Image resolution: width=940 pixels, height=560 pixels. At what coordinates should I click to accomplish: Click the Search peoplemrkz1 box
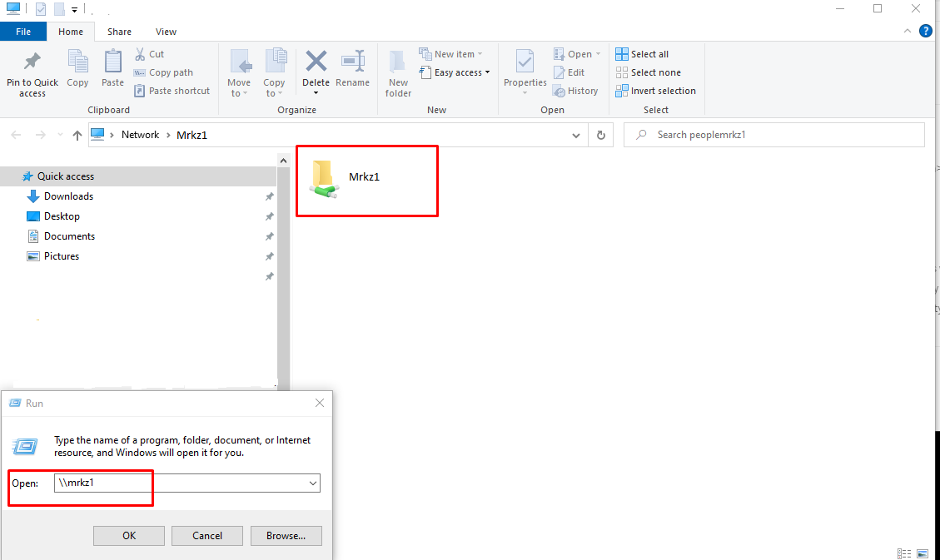[774, 135]
